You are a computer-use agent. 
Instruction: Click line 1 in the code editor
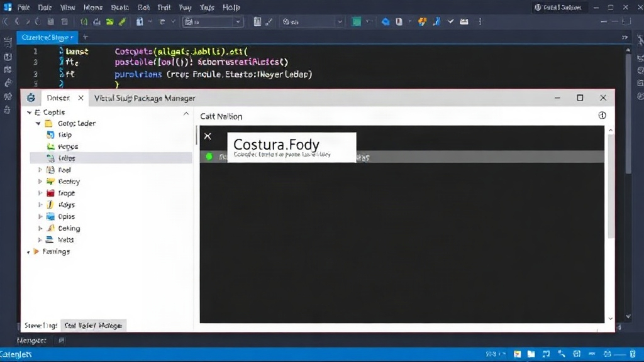(180, 52)
